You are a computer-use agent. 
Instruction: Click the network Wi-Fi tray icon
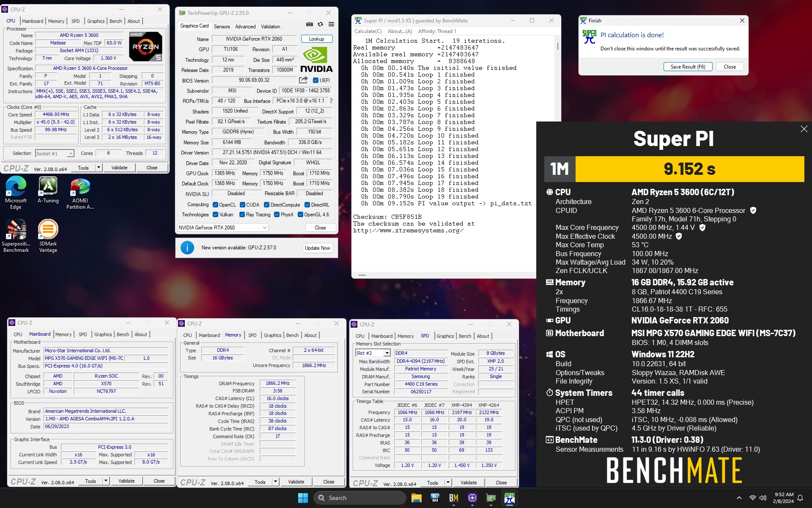click(752, 498)
